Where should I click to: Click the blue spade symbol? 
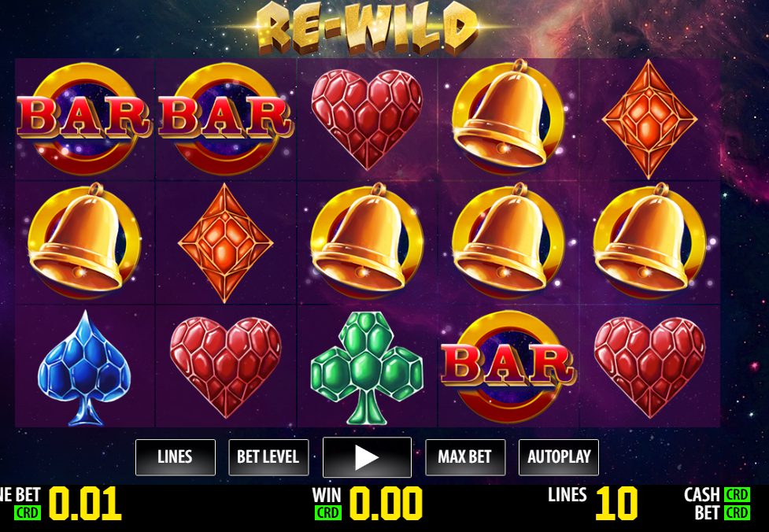(x=84, y=368)
